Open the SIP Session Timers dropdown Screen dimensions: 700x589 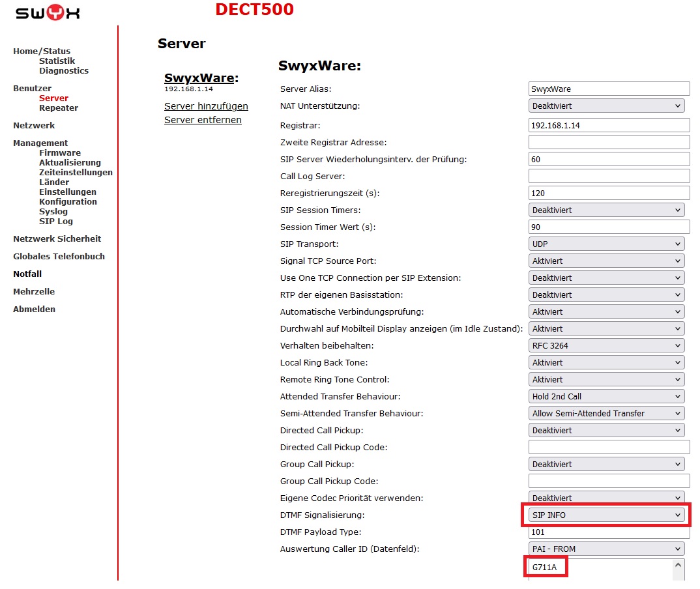tap(606, 210)
